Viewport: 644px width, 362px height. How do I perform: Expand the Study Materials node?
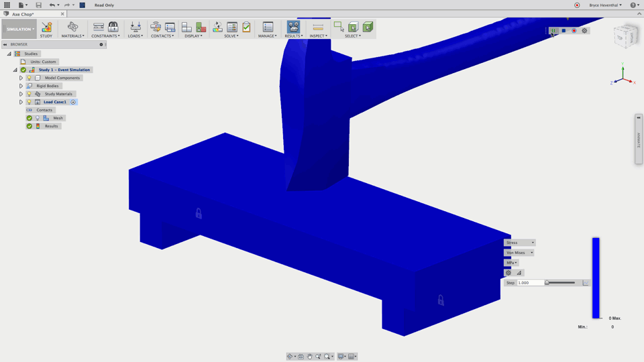21,94
